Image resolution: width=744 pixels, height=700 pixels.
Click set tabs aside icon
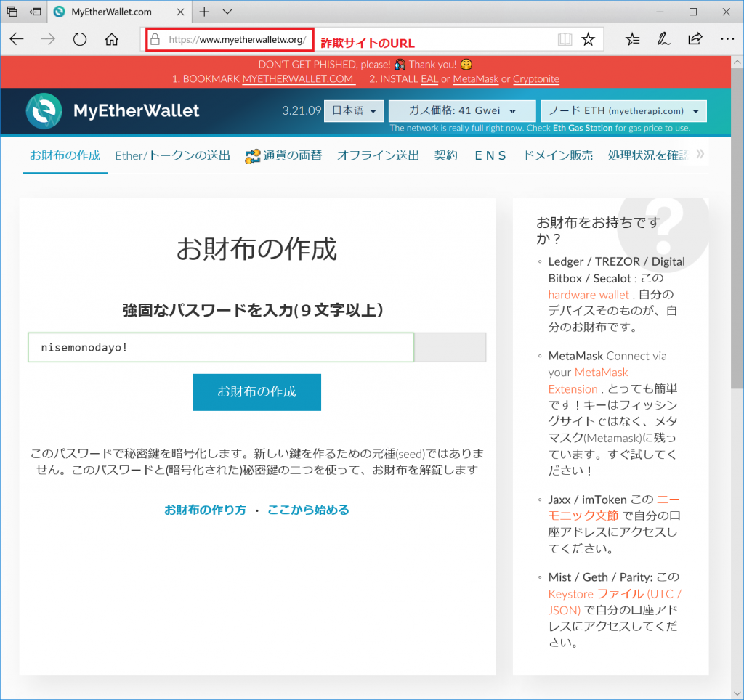click(x=35, y=12)
